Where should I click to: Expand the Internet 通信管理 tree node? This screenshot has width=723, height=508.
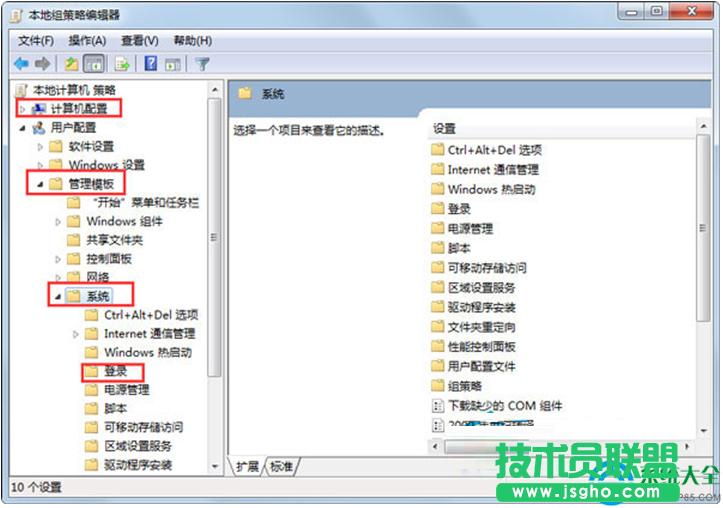coord(76,334)
